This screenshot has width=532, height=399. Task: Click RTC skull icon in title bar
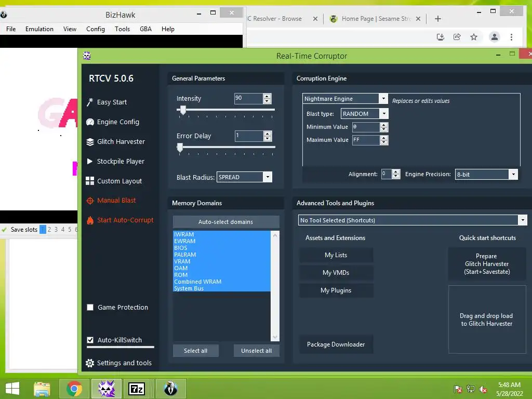point(87,56)
